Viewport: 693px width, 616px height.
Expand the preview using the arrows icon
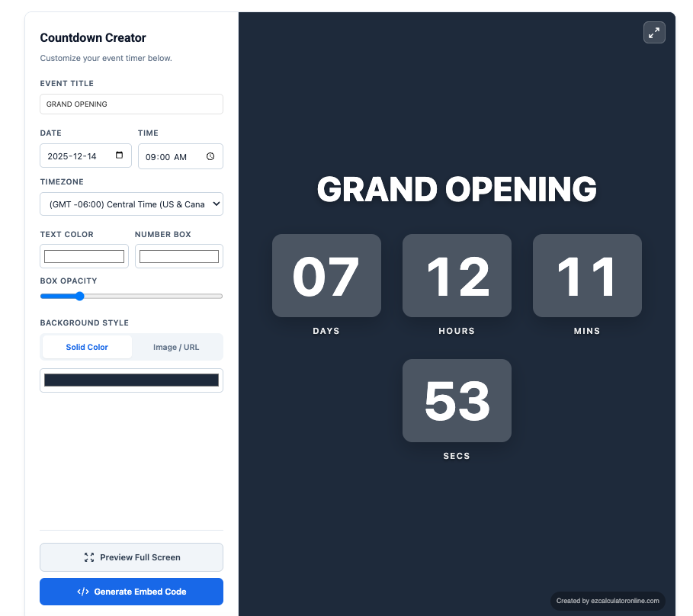[x=654, y=32]
